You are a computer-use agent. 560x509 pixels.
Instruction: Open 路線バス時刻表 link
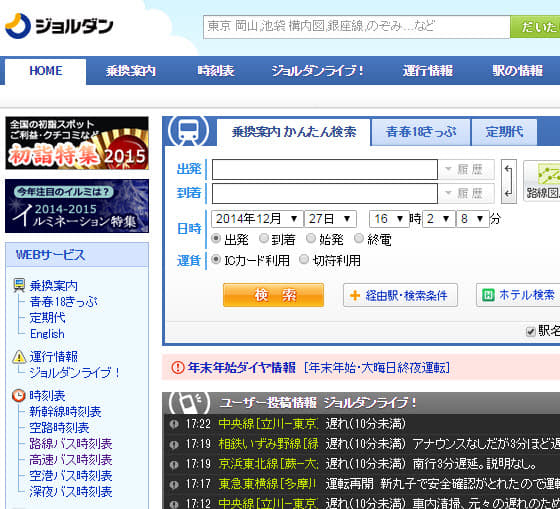click(x=71, y=444)
